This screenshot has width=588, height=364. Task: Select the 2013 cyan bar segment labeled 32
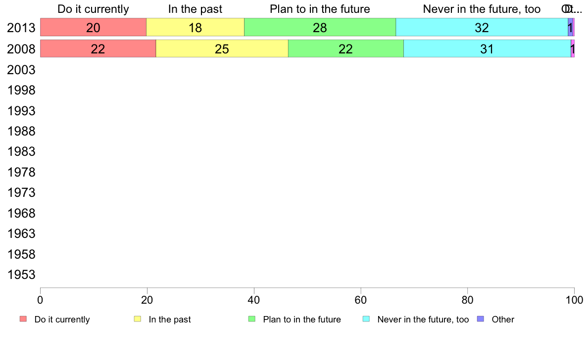(x=482, y=27)
